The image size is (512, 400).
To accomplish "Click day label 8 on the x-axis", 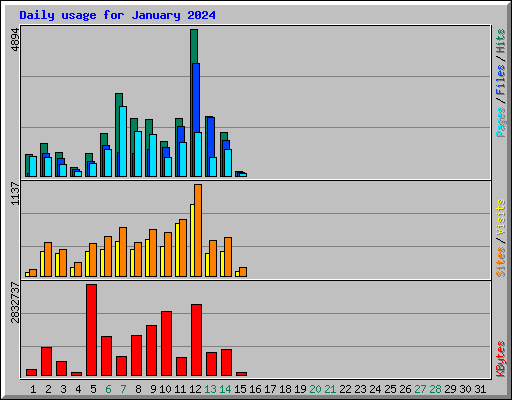I will pos(138,389).
